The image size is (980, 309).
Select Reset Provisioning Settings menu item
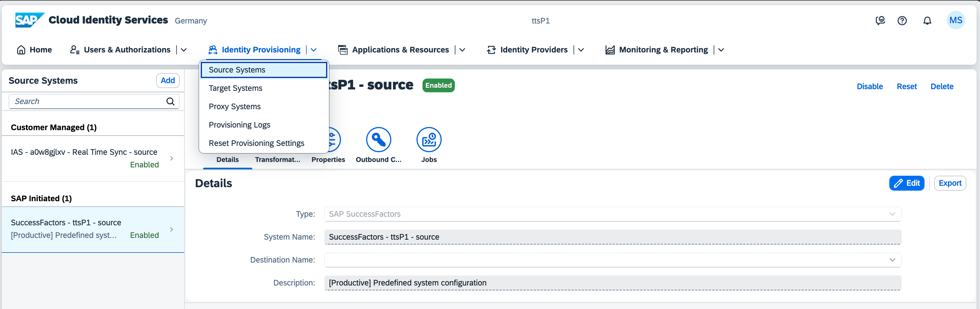(x=256, y=143)
